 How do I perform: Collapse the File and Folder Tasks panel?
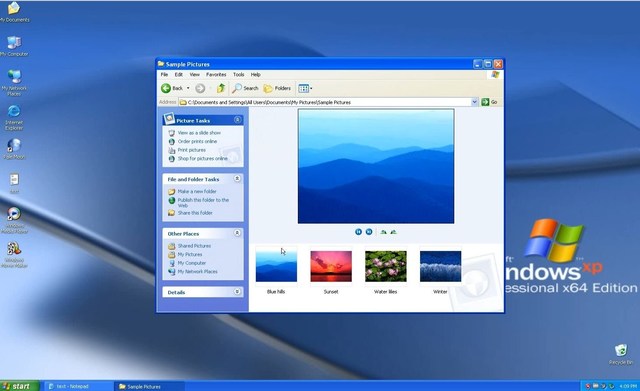coord(237,179)
